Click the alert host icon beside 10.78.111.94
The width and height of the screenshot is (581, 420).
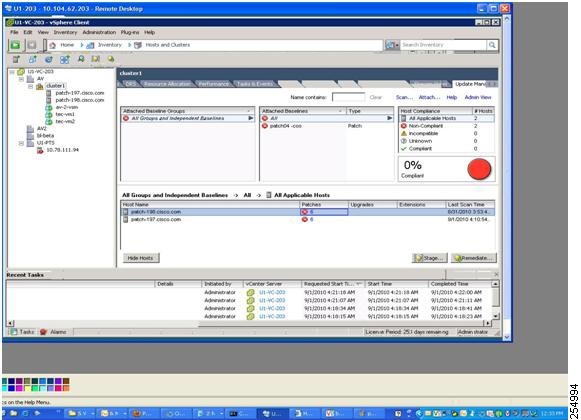coord(40,150)
